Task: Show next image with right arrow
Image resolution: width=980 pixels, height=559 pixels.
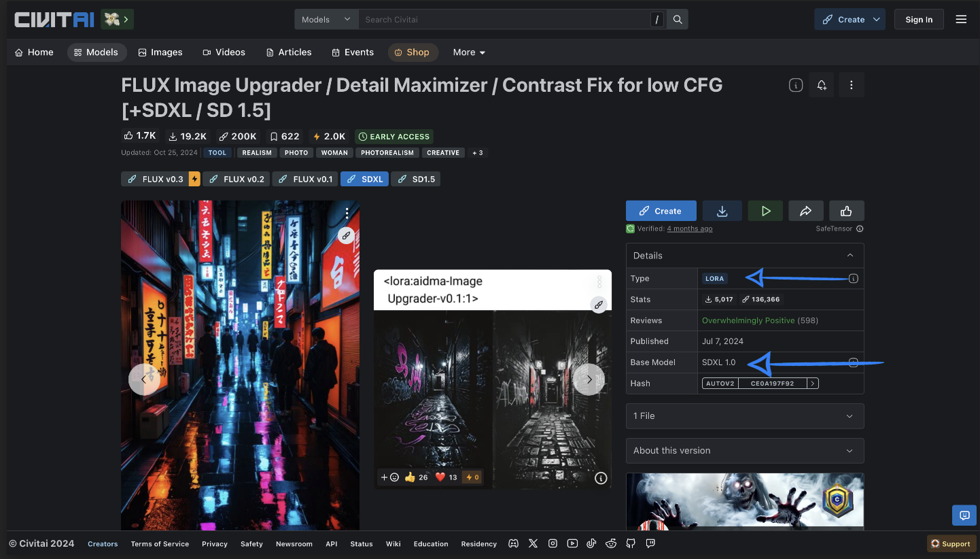Action: (589, 379)
